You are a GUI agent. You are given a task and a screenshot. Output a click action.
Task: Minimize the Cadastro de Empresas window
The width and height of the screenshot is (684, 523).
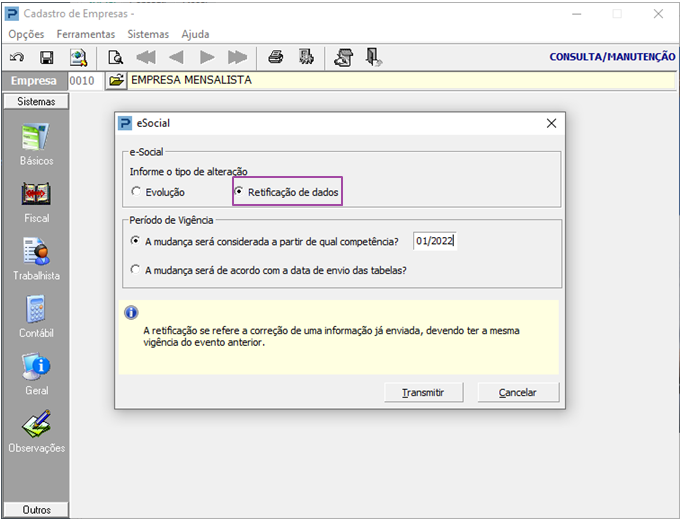point(577,14)
